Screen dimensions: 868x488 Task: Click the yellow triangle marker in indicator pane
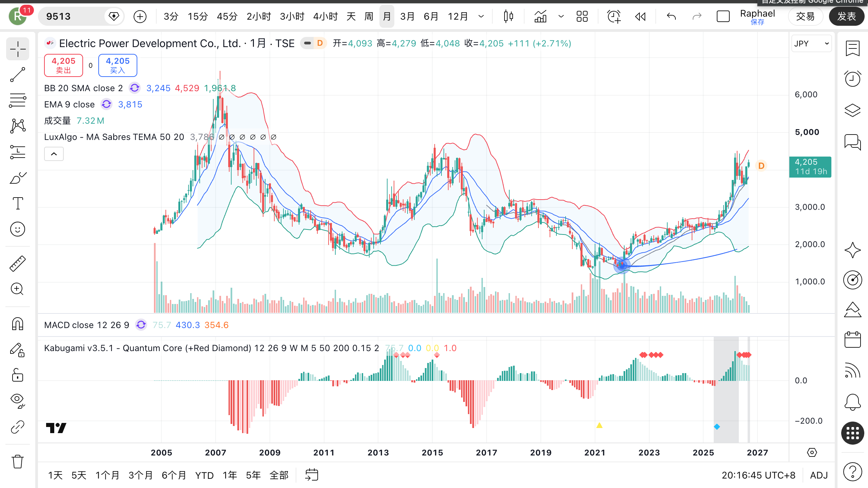[599, 425]
